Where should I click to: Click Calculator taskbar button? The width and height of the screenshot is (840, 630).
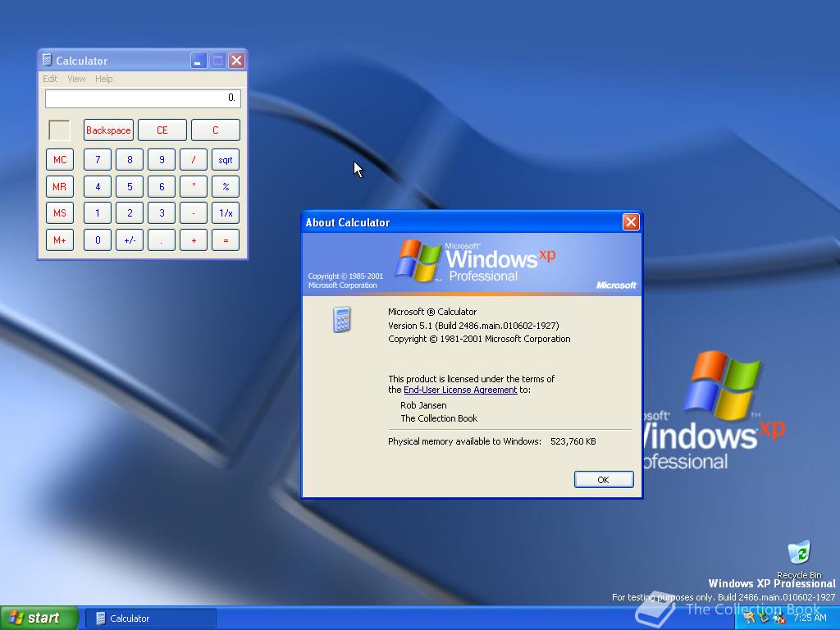pos(151,619)
